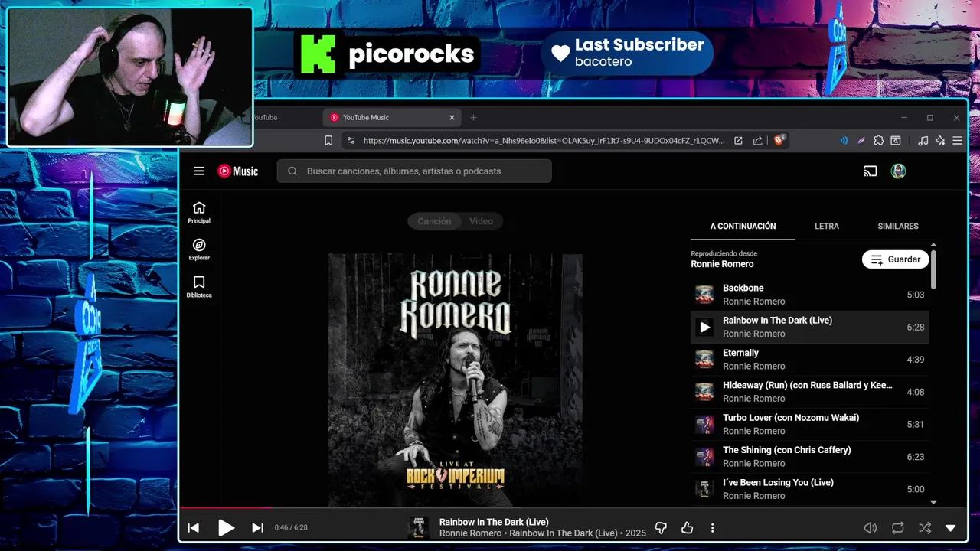Click the queue scrollbar thumb

point(933,269)
